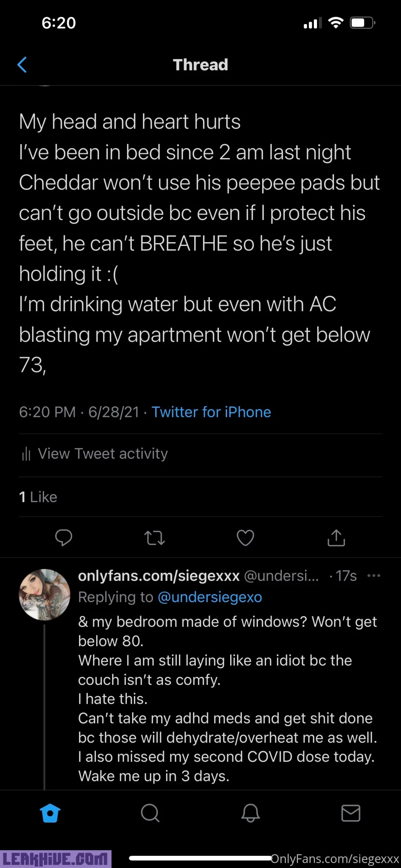401x868 pixels.
Task: Click the Twitter for iPhone link
Action: [x=211, y=412]
